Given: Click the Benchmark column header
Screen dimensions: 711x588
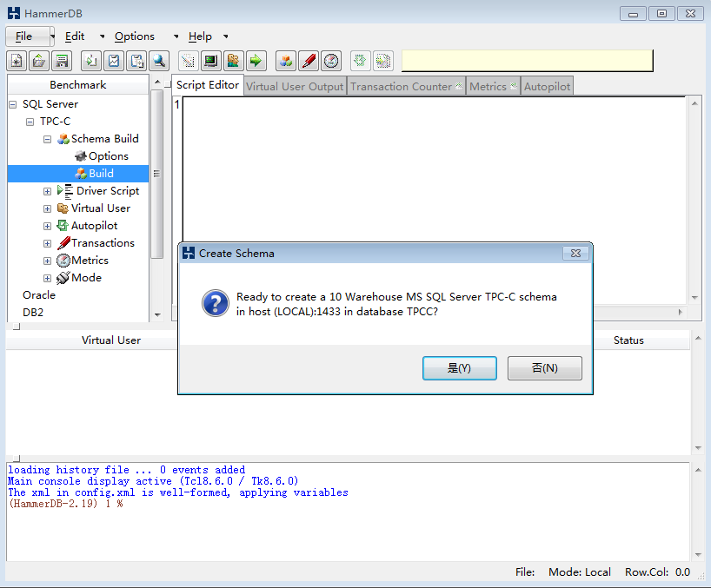Looking at the screenshot, I should (78, 85).
